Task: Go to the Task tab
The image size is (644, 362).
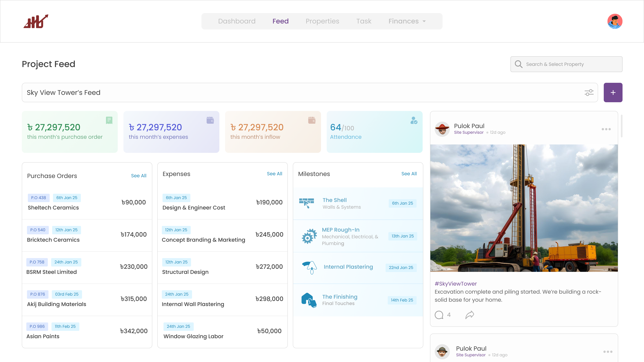Action: (x=364, y=21)
